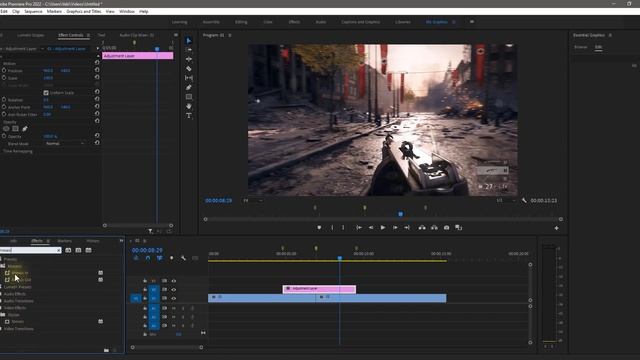Open the Effects panel overflow chevron
This screenshot has height=360, width=640.
point(121,241)
